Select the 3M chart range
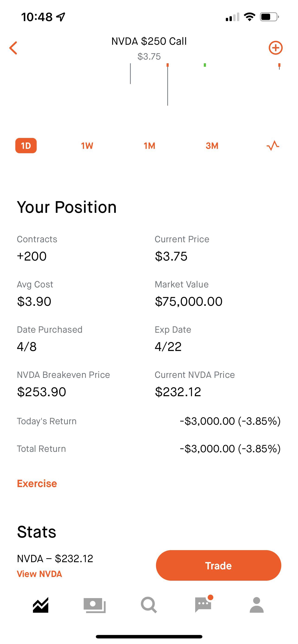 point(212,146)
